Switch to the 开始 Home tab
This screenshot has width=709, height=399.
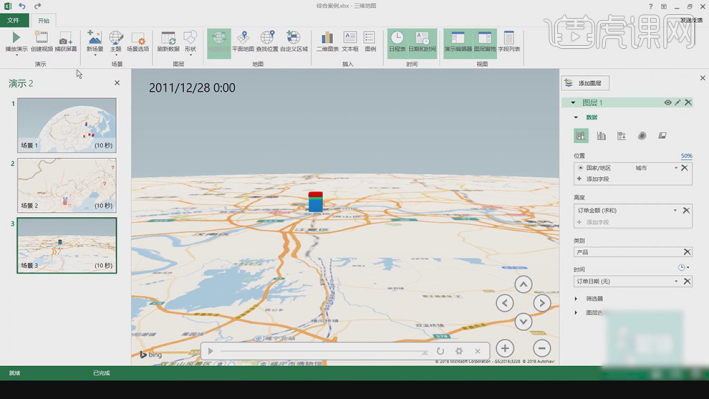click(x=43, y=20)
